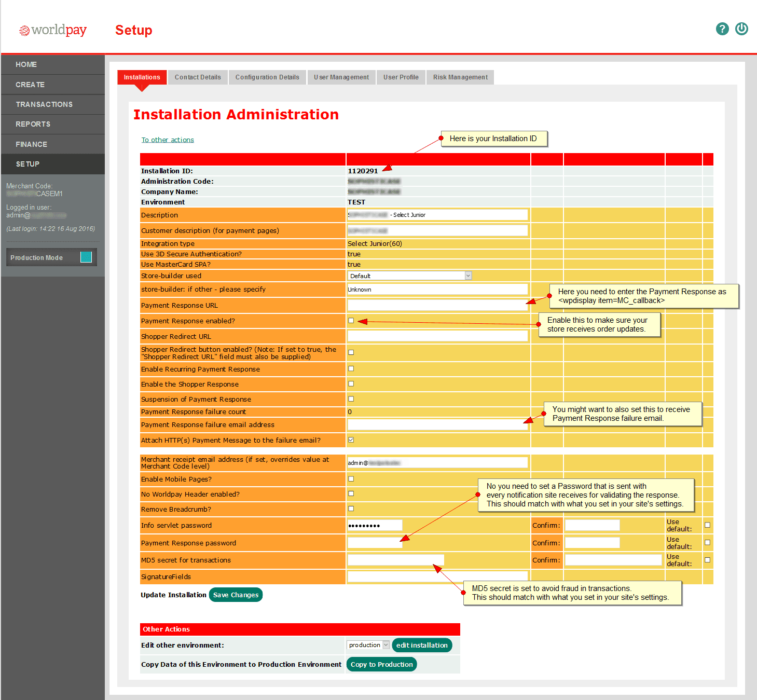Open the User Profile tab
The width and height of the screenshot is (757, 700).
pyautogui.click(x=401, y=77)
